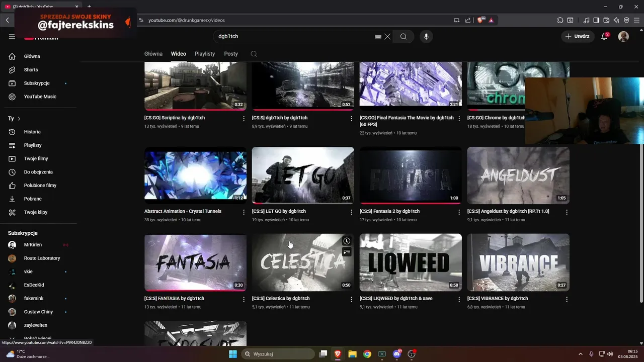
Task: Open File Explorer from the taskbar
Action: point(352,354)
